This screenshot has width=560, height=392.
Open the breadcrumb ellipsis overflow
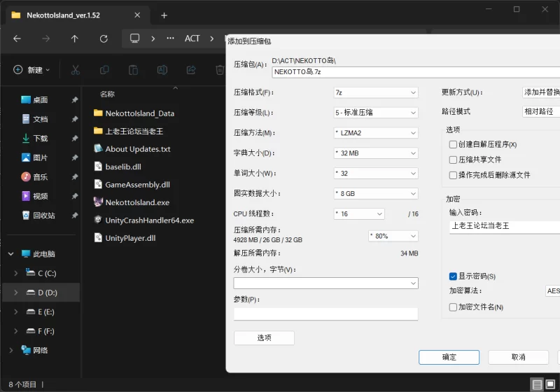[x=170, y=38]
